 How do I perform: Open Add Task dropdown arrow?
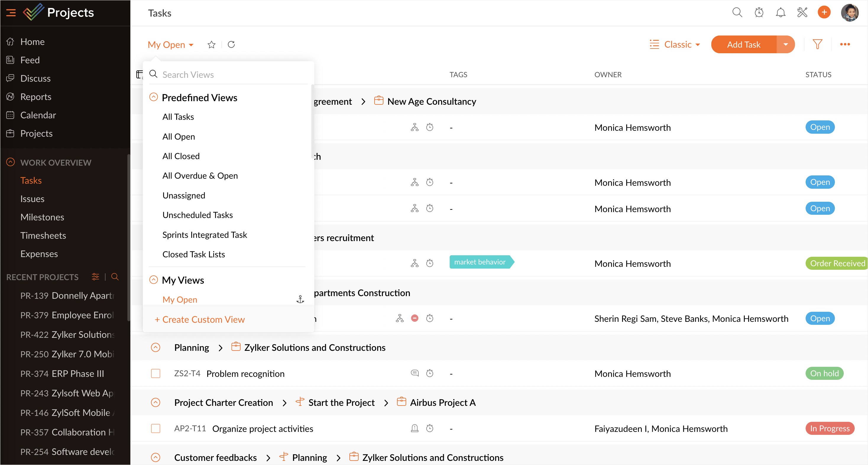click(x=786, y=44)
